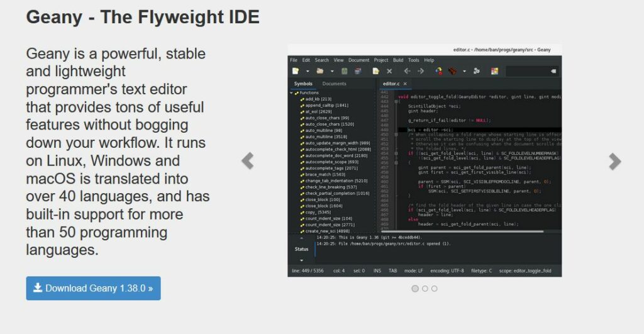The height and width of the screenshot is (334, 644).
Task: Open the recent files dropdown beside Open
Action: point(332,72)
